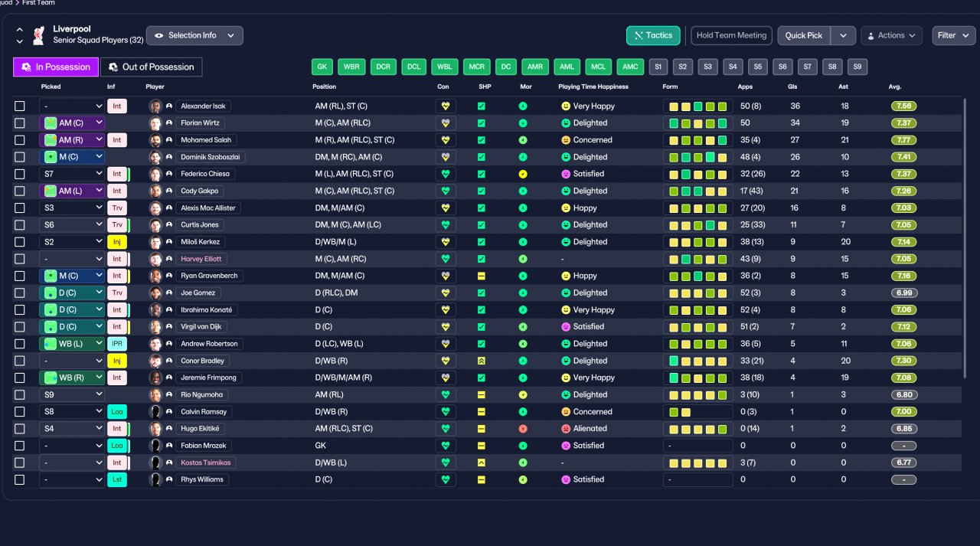980x546 pixels.
Task: Select the In Possession tab
Action: click(x=56, y=67)
